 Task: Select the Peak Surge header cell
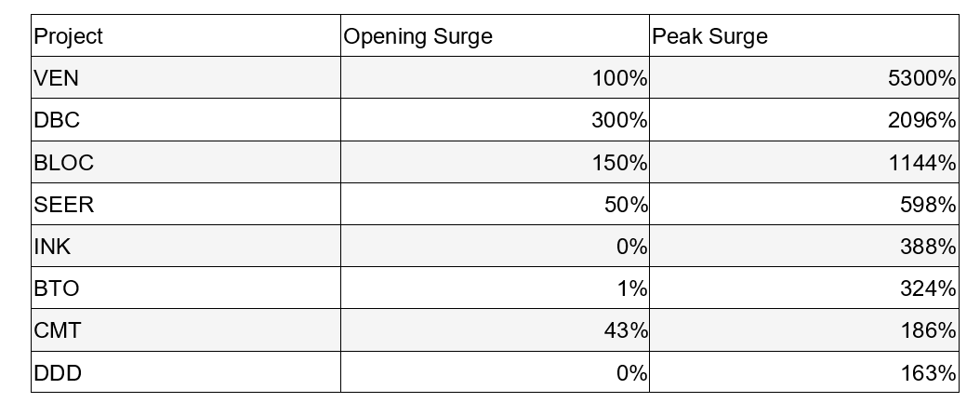pos(803,36)
